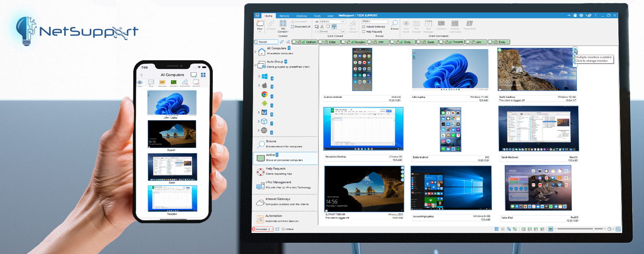Open Internet Gateways in the left panel
Image resolution: width=644 pixels, height=254 pixels.
click(285, 202)
